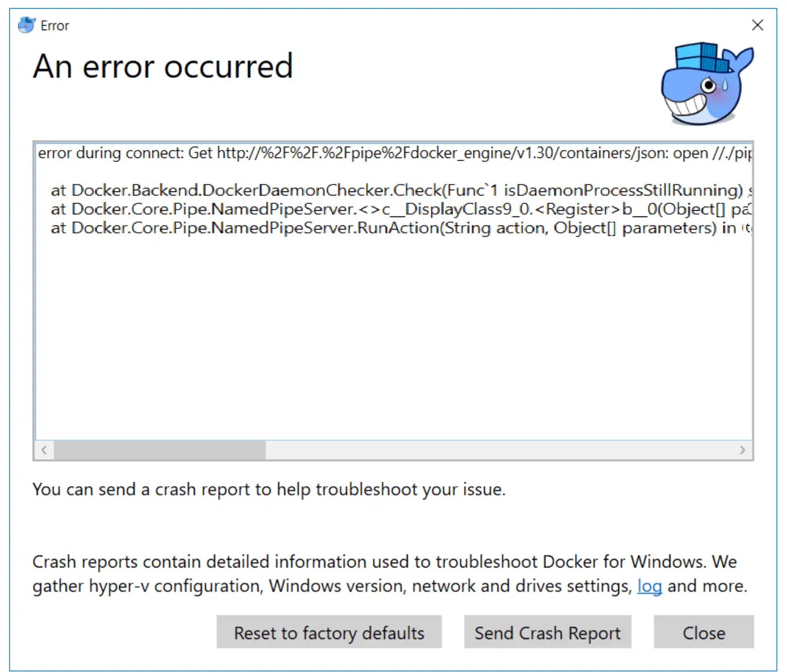Click the 'Crash reports contain detailed information' paragraph
Image resolution: width=787 pixels, height=672 pixels.
[x=390, y=574]
